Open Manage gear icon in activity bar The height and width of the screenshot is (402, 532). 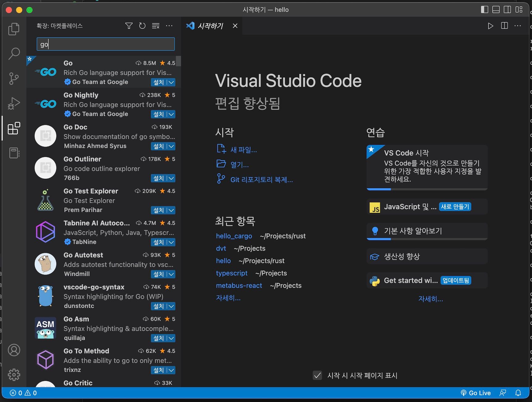pyautogui.click(x=14, y=374)
